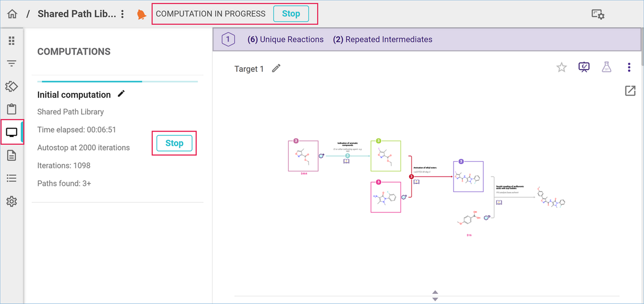Collapse panel using the up arrow handle
Image resolution: width=644 pixels, height=304 pixels.
pyautogui.click(x=435, y=292)
